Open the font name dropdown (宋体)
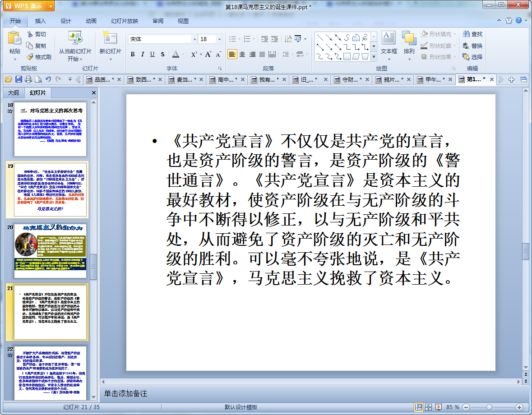The width and height of the screenshot is (532, 415). [194, 39]
